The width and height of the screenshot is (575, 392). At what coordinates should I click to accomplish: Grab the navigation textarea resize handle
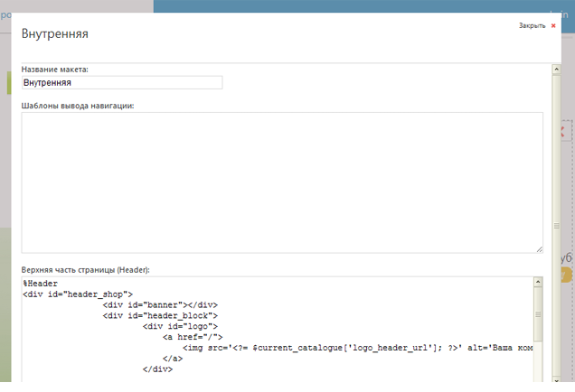(539, 248)
